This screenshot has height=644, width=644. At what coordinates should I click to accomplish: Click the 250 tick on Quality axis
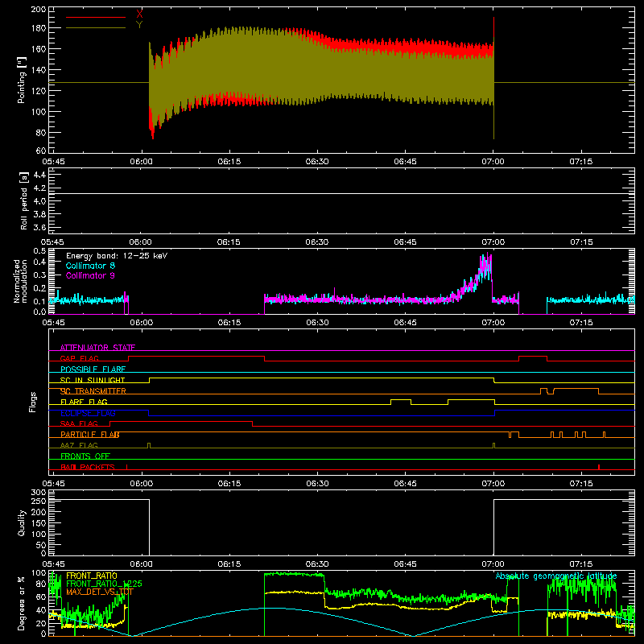39,502
